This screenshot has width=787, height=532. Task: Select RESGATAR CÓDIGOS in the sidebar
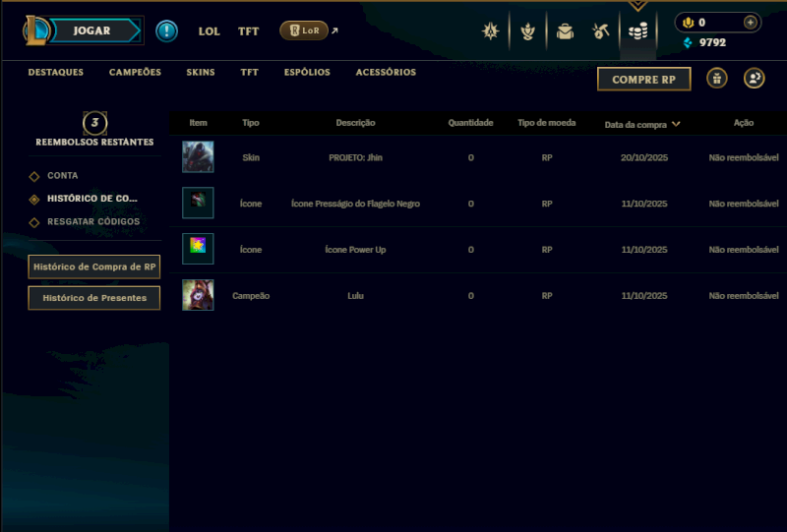[93, 222]
